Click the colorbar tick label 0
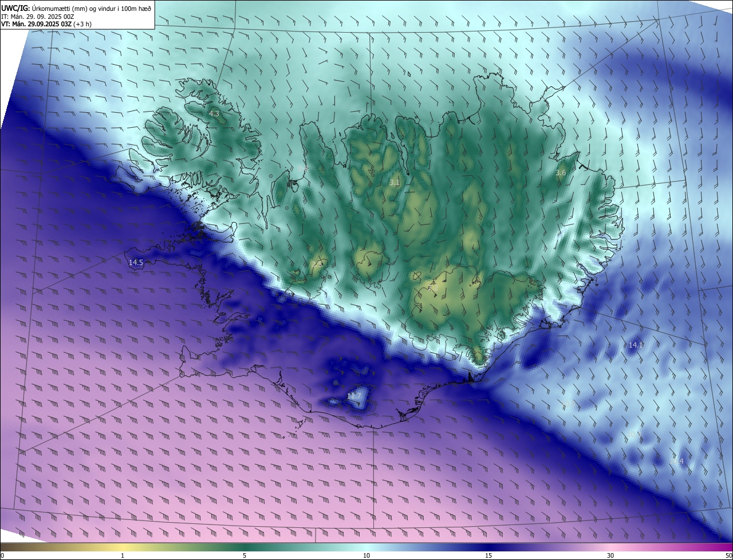Screen dimensions: 733x560 click(x=2, y=555)
